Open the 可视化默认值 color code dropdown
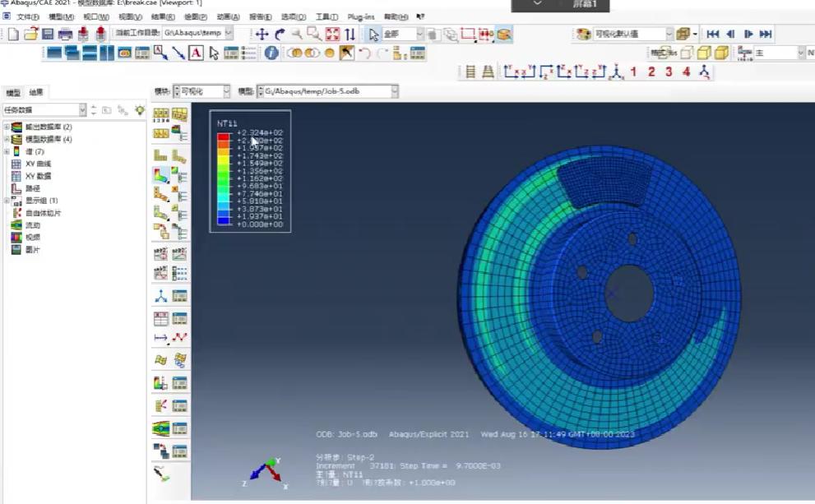 [669, 35]
